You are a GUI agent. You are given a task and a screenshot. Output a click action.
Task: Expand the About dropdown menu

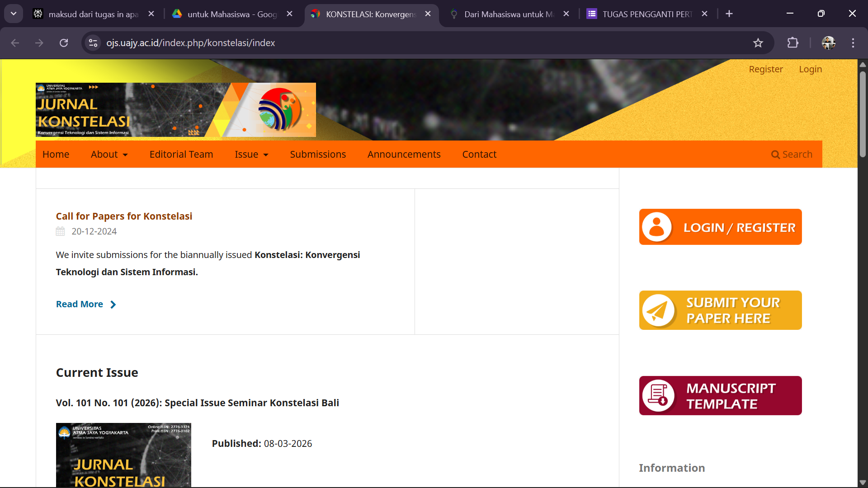(109, 155)
